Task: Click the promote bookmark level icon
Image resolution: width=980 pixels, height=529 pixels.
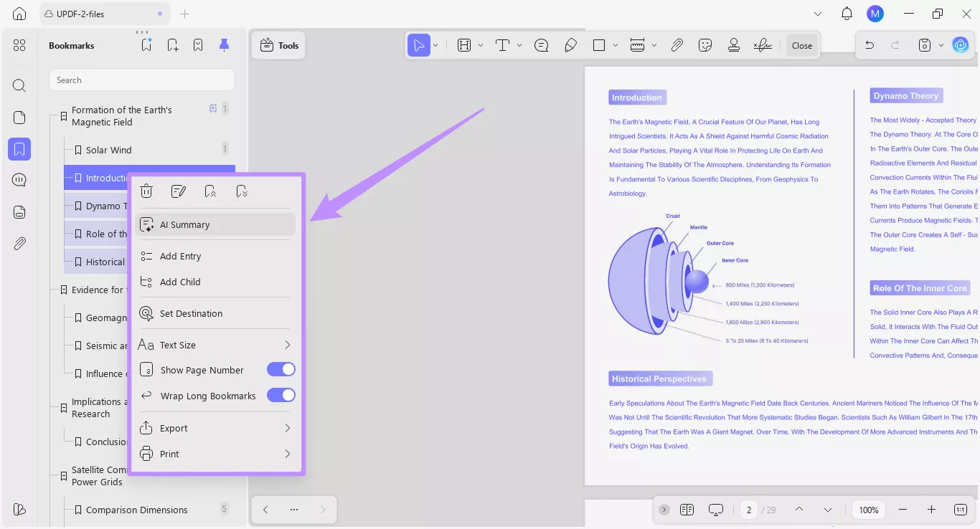Action: coord(210,191)
